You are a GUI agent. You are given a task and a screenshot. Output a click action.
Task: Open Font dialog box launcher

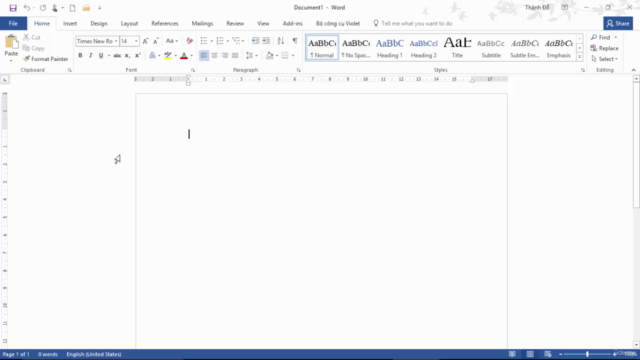[193, 70]
